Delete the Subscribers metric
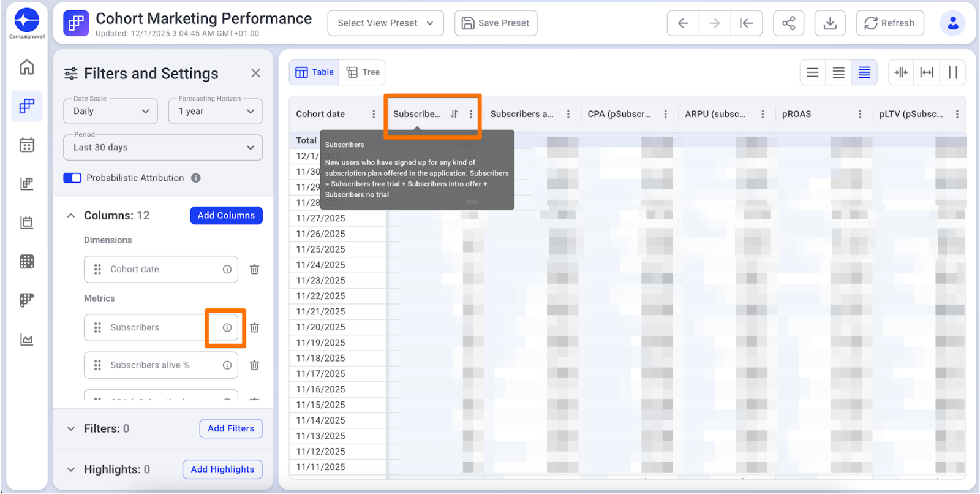Screen dimensions: 980x494 click(x=254, y=328)
